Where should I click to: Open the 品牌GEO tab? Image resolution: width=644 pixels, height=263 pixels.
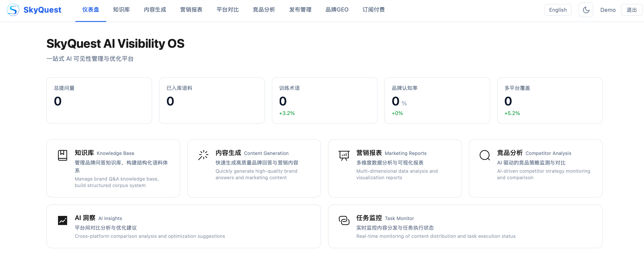tap(337, 10)
